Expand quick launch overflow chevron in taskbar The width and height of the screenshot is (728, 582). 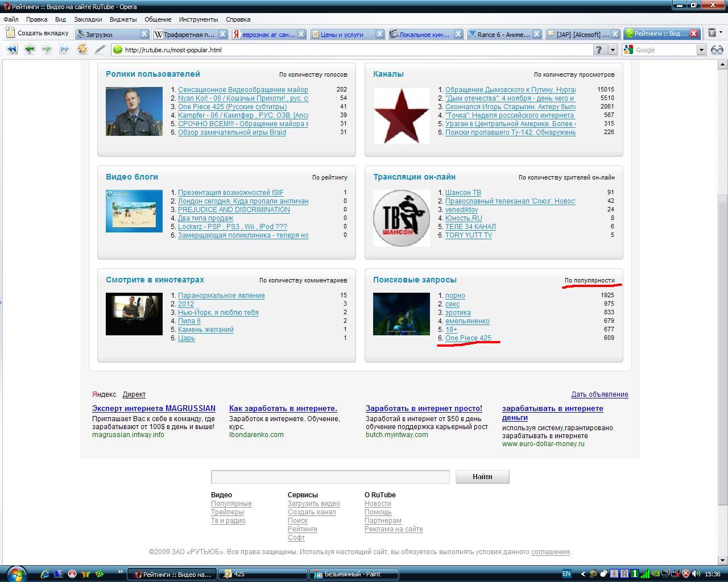(x=120, y=572)
